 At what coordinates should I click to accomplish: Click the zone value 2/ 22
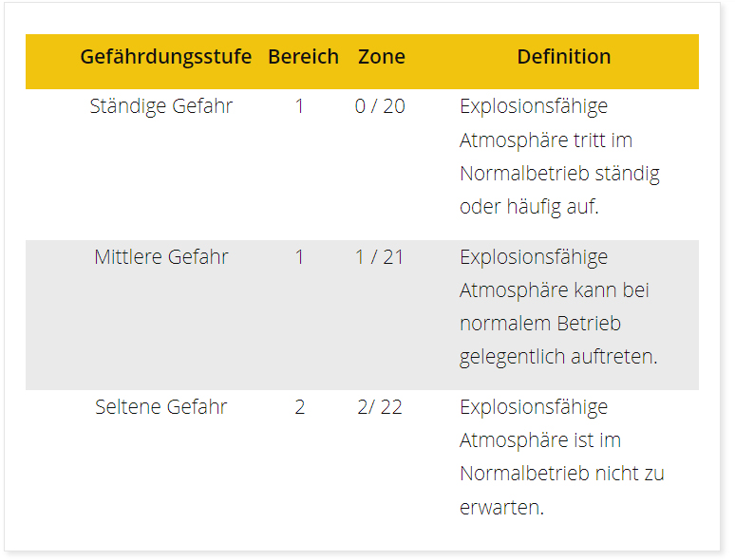(380, 407)
